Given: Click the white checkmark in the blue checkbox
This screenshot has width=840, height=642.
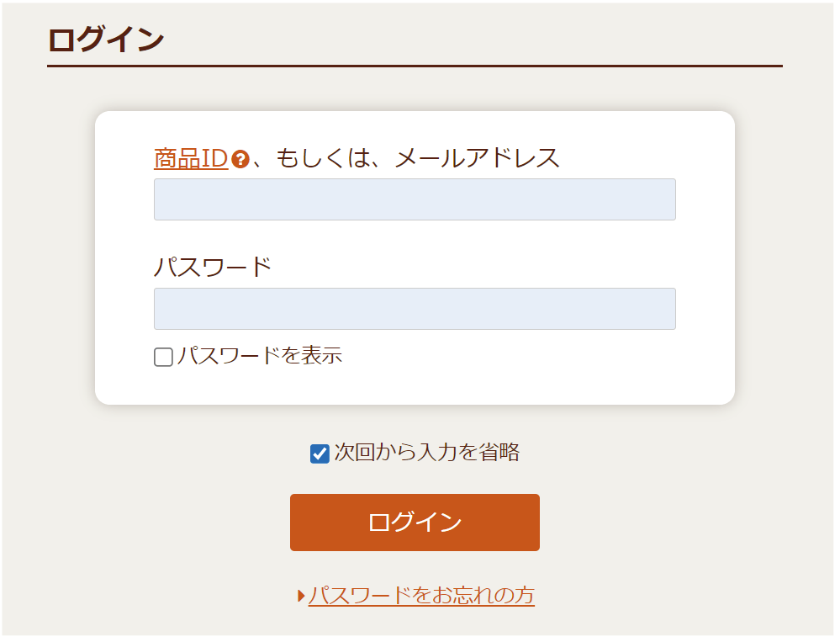Looking at the screenshot, I should (320, 454).
